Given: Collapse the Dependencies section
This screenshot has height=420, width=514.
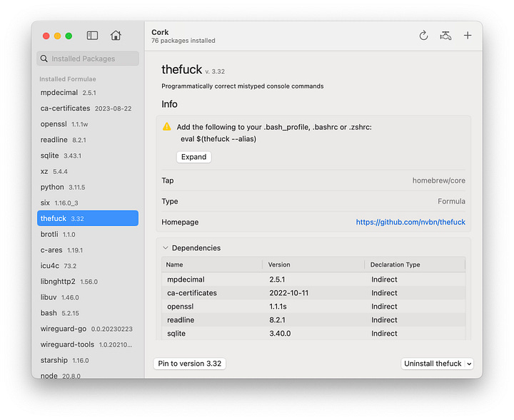Looking at the screenshot, I should point(166,248).
